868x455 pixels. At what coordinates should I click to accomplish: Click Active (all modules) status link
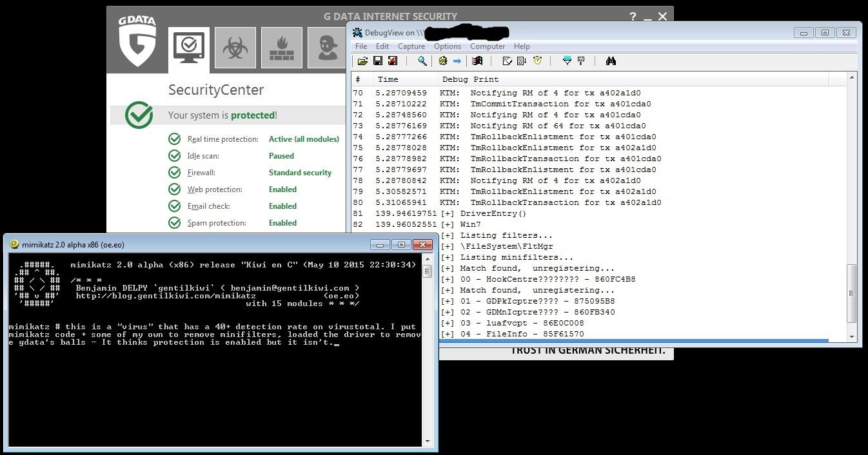[304, 139]
